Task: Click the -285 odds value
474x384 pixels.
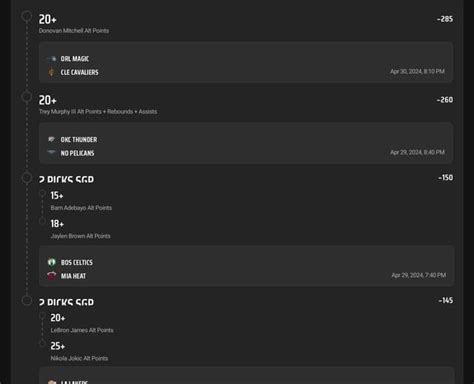Action: (445, 19)
